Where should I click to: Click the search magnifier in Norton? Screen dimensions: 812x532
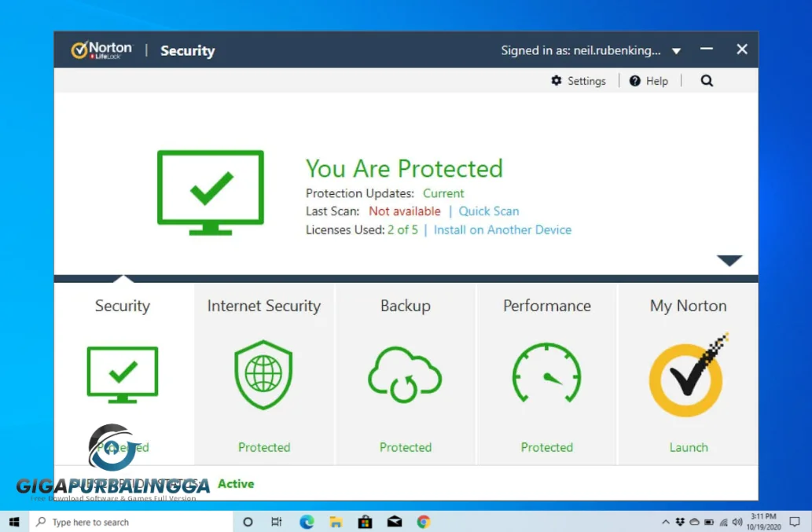(707, 81)
